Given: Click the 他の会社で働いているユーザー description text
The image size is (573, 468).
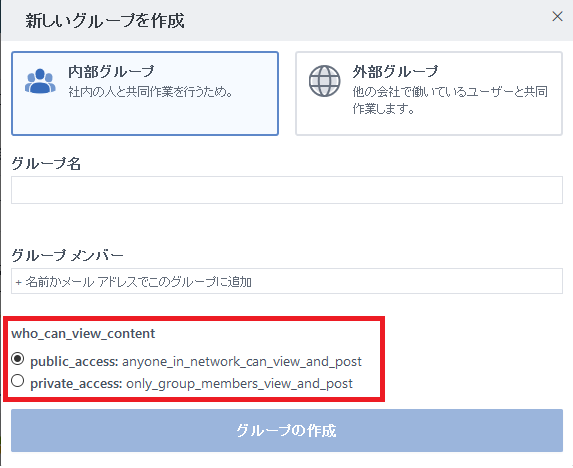Looking at the screenshot, I should [450, 100].
